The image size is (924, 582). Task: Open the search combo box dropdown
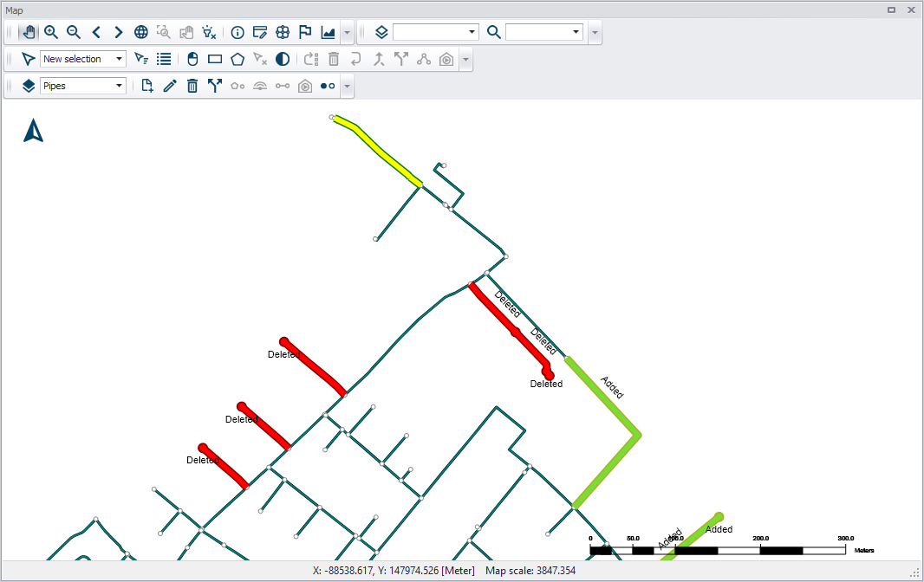pyautogui.click(x=576, y=32)
